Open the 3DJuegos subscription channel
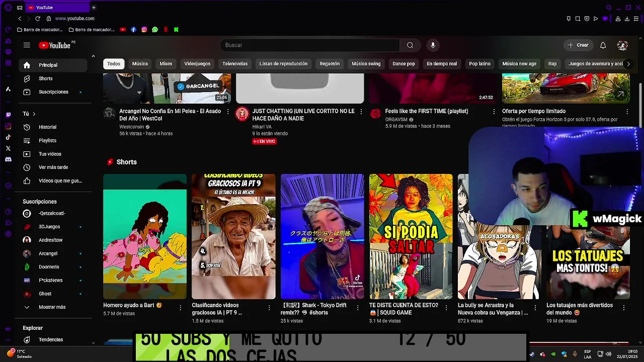 point(53,227)
